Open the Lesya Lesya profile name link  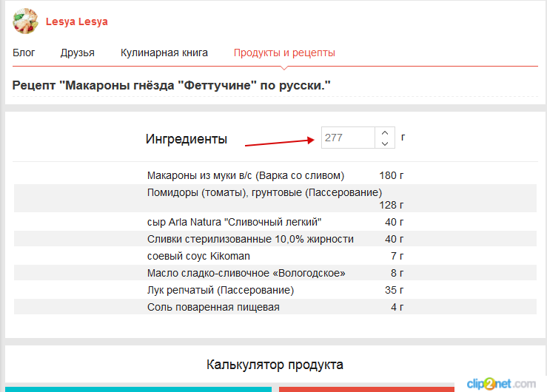[x=76, y=21]
